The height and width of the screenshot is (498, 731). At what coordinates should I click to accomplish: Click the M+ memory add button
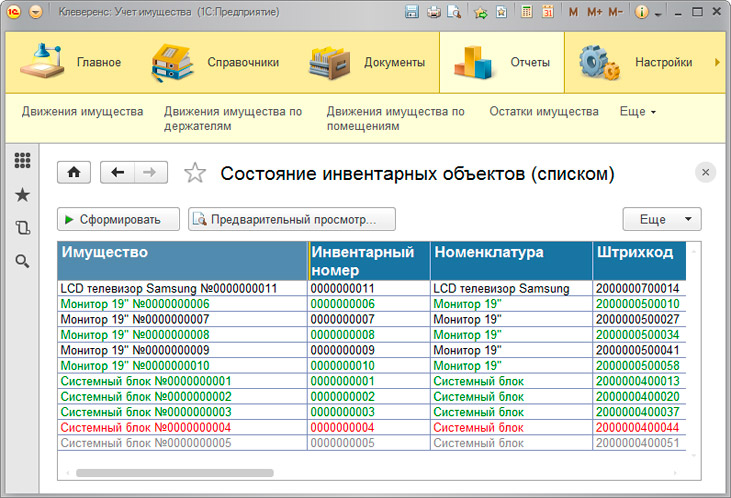pyautogui.click(x=594, y=12)
